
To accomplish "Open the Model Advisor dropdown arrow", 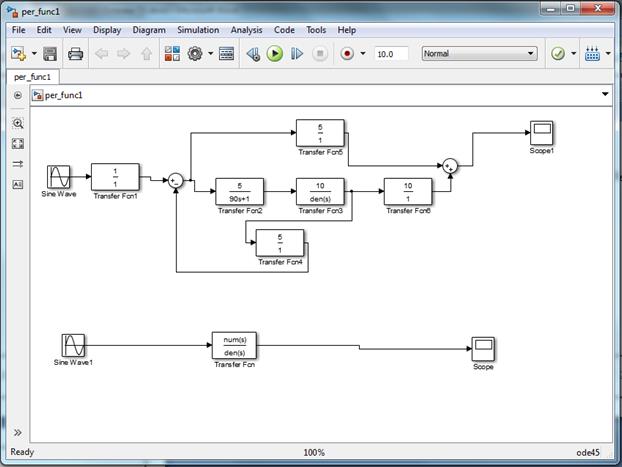I will point(574,53).
